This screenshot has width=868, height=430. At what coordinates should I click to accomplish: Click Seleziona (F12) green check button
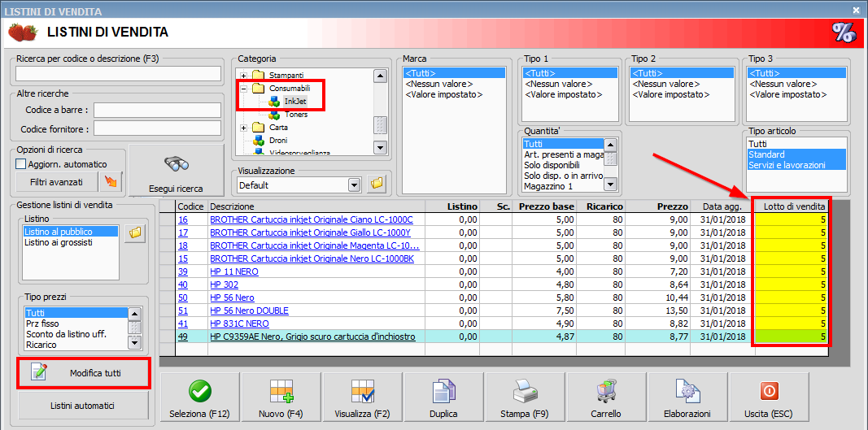(x=198, y=397)
